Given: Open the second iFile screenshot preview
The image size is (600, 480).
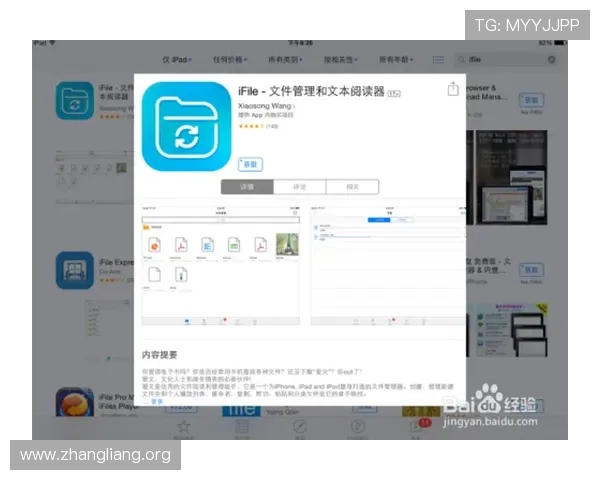Looking at the screenshot, I should pyautogui.click(x=388, y=266).
